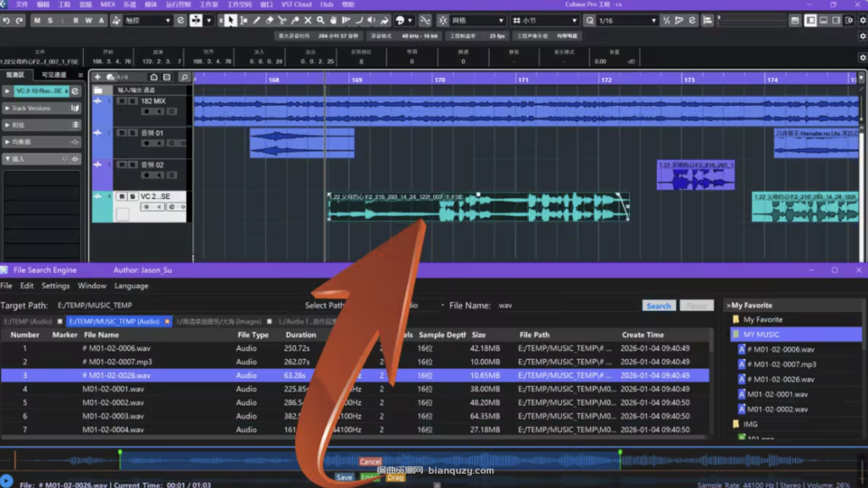The width and height of the screenshot is (868, 488).
Task: Select the M01-02-0001.wav row in file list
Action: [113, 389]
